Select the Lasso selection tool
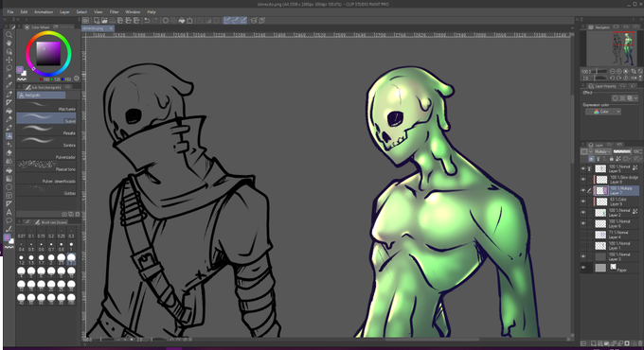 pos(9,68)
